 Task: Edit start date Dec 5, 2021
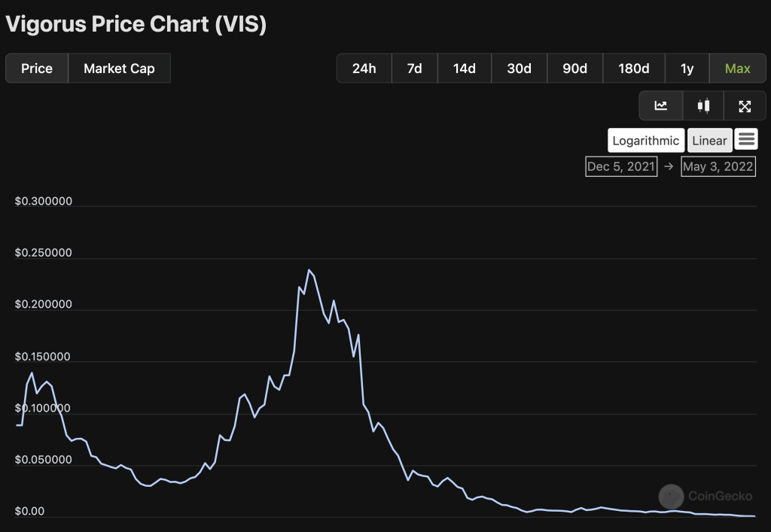[621, 166]
